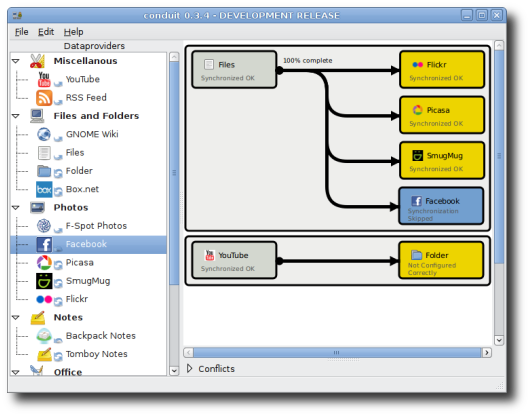This screenshot has height=416, width=530.
Task: Select the Tomboy Notes entry
Action: coord(97,354)
